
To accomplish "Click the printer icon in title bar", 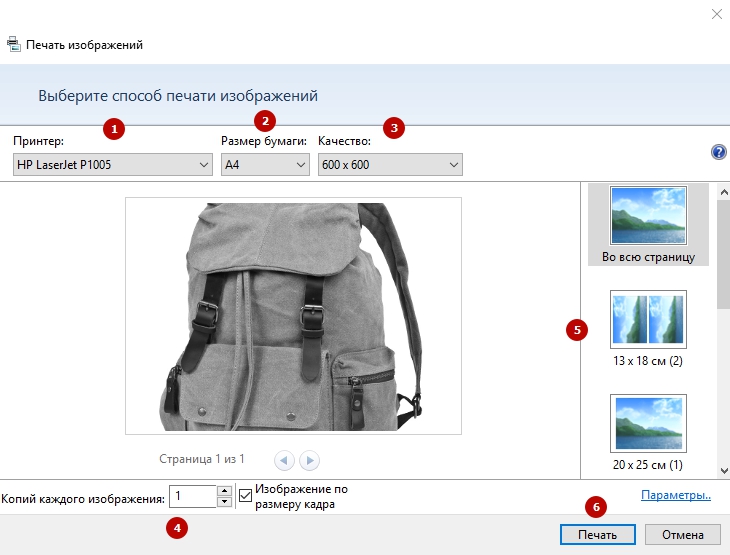I will 13,45.
